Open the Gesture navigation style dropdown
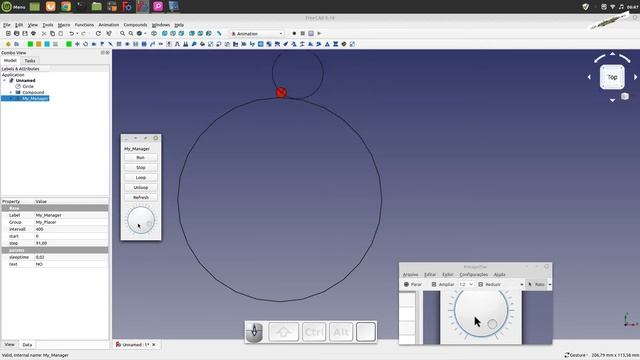The width and height of the screenshot is (640, 360). tap(576, 356)
